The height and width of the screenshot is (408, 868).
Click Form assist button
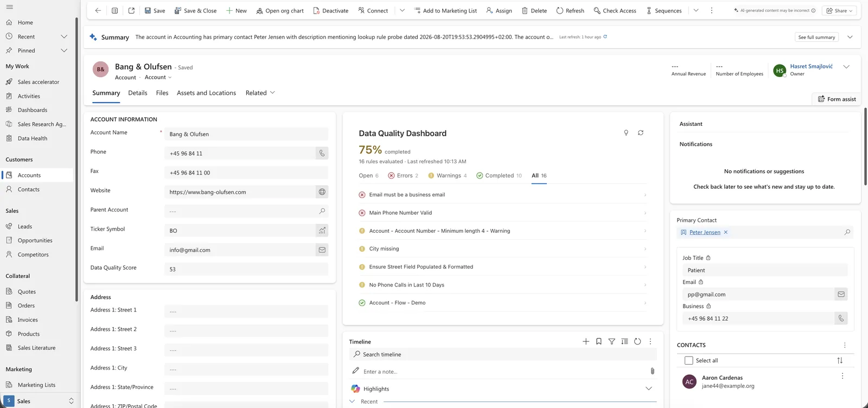point(837,99)
